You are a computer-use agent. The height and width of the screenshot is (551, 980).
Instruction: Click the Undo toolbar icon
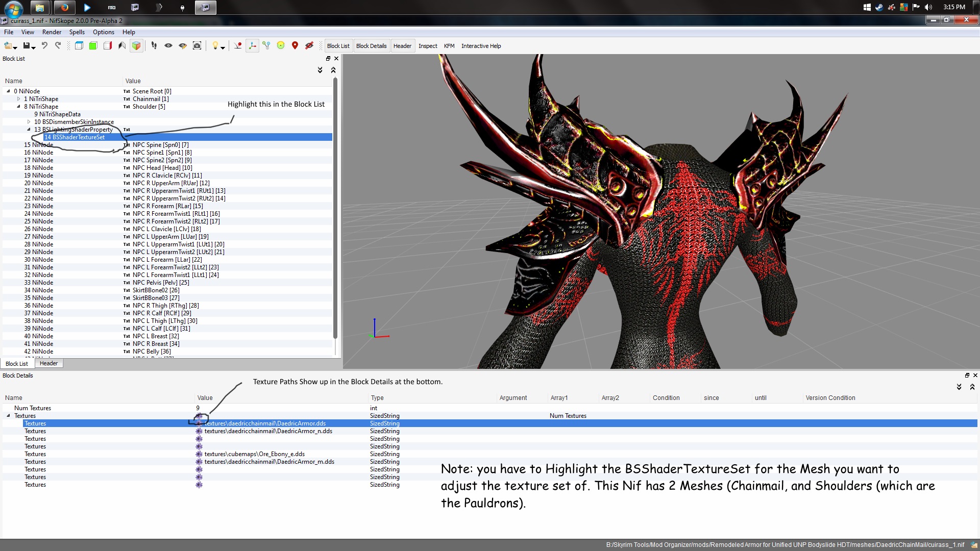point(44,45)
